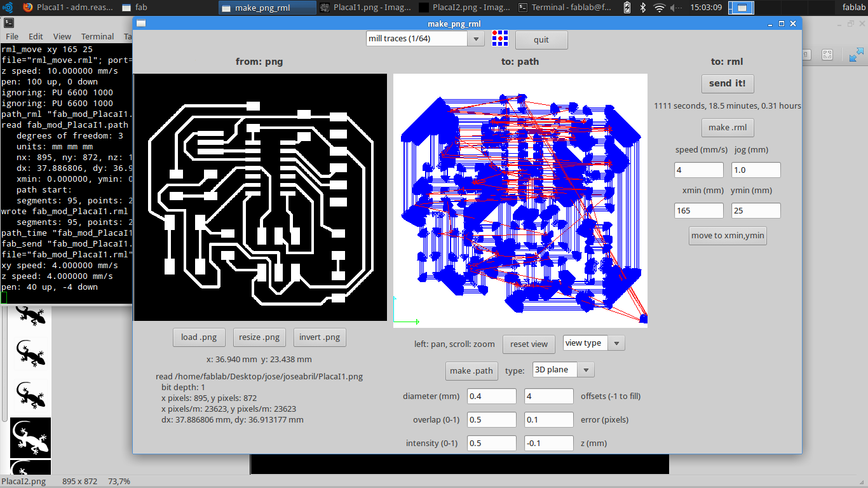Click the PCB trace image preview

260,198
